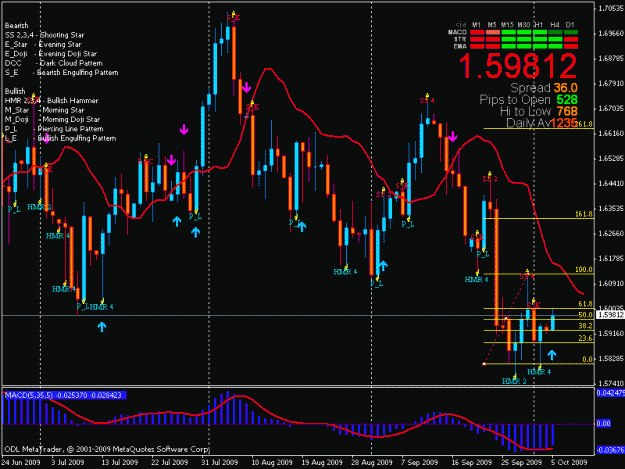Select the Dark Cloud Pattern legend line
The image size is (625, 469).
click(54, 63)
